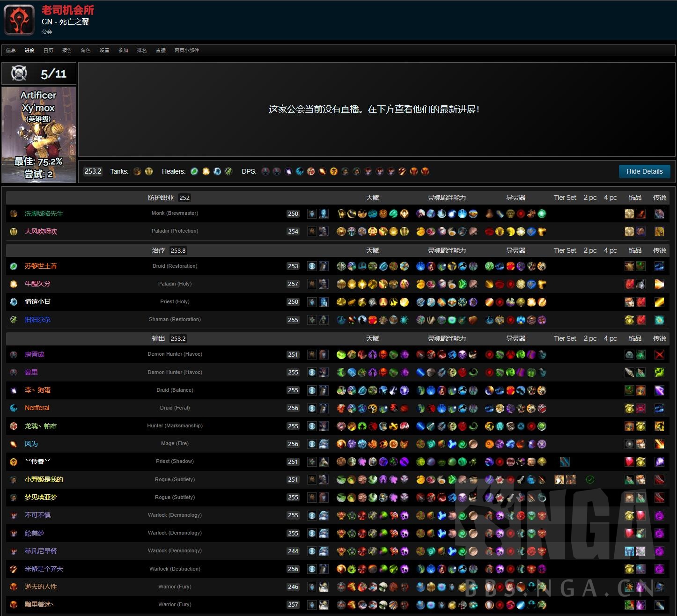Open player 梦见璃亚梦 profile link
Image resolution: width=677 pixels, height=616 pixels.
(x=41, y=497)
